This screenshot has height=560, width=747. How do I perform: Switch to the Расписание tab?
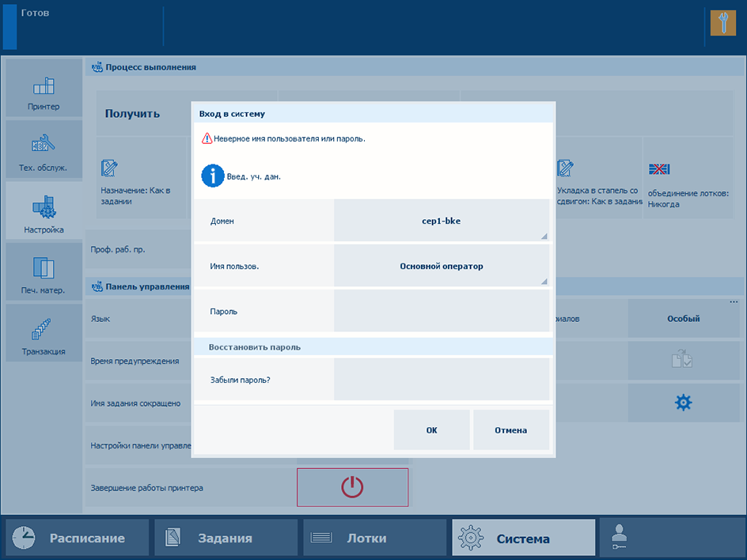[x=78, y=538]
